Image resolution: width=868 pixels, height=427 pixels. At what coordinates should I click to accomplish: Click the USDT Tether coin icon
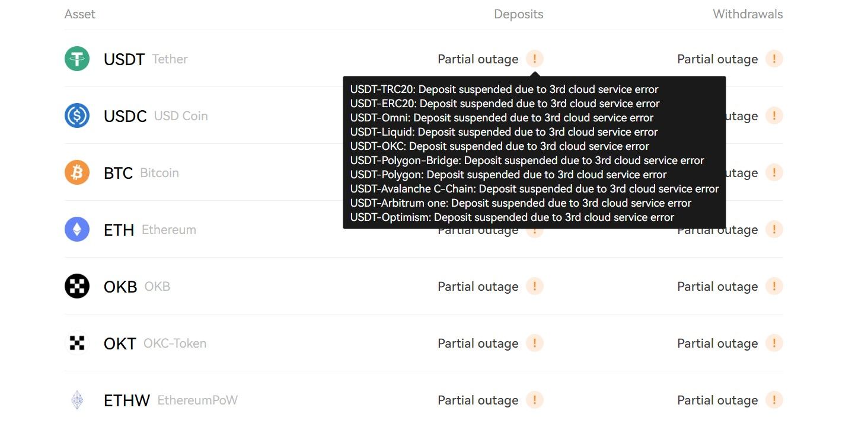(77, 59)
